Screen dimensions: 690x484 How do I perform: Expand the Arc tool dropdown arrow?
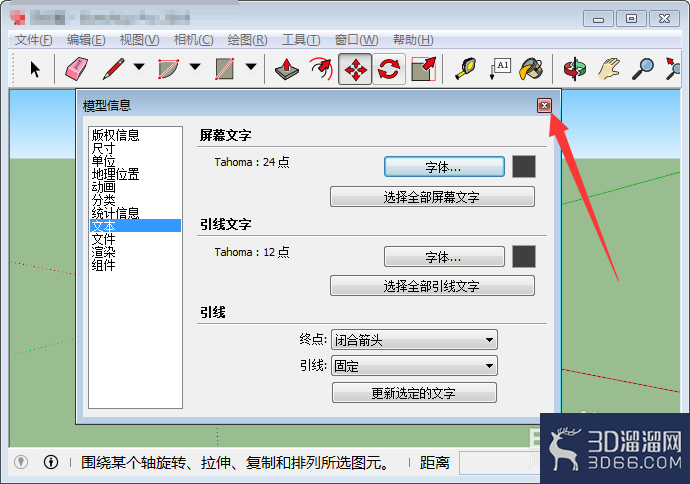[x=195, y=67]
